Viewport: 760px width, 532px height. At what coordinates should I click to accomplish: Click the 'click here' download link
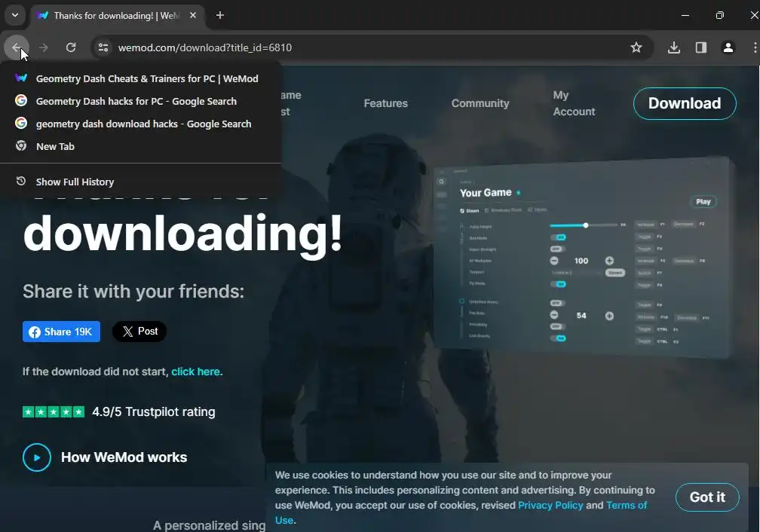[x=196, y=371]
